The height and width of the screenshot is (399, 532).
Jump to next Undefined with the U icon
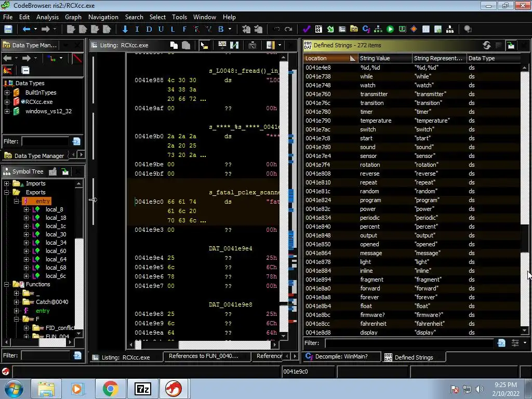click(x=161, y=29)
